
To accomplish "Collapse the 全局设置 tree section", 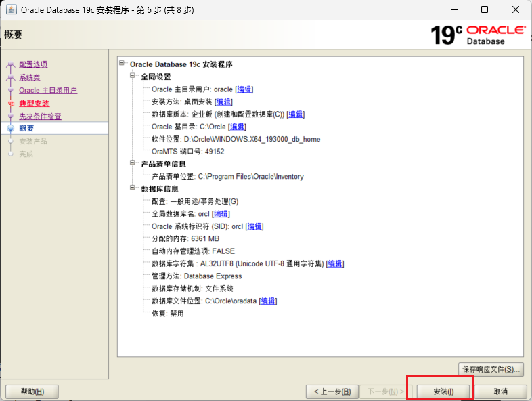I will tap(133, 76).
